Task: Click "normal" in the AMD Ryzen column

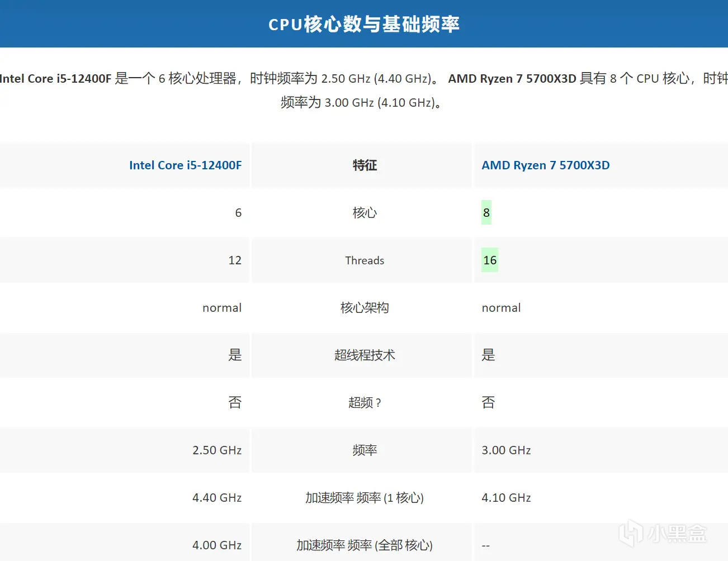Action: pos(501,308)
